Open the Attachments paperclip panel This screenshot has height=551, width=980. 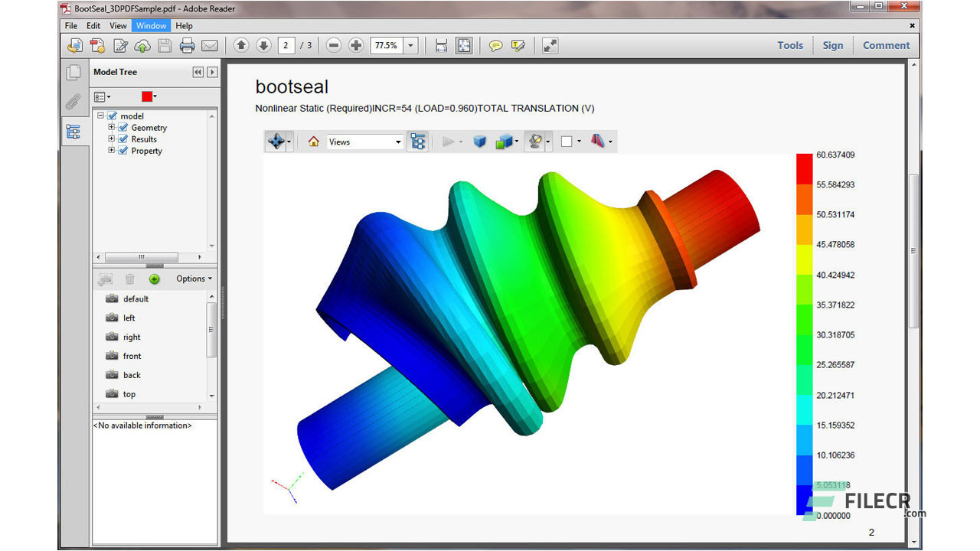coord(73,102)
